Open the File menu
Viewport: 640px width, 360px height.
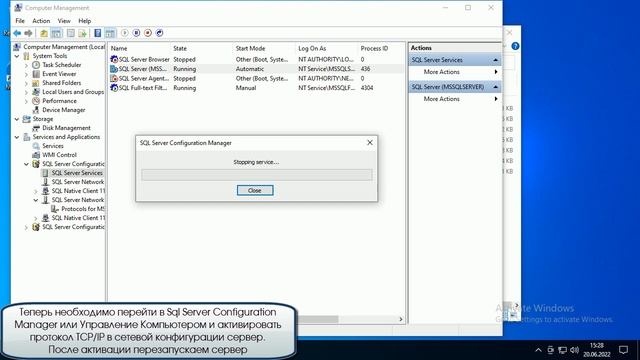tap(20, 21)
